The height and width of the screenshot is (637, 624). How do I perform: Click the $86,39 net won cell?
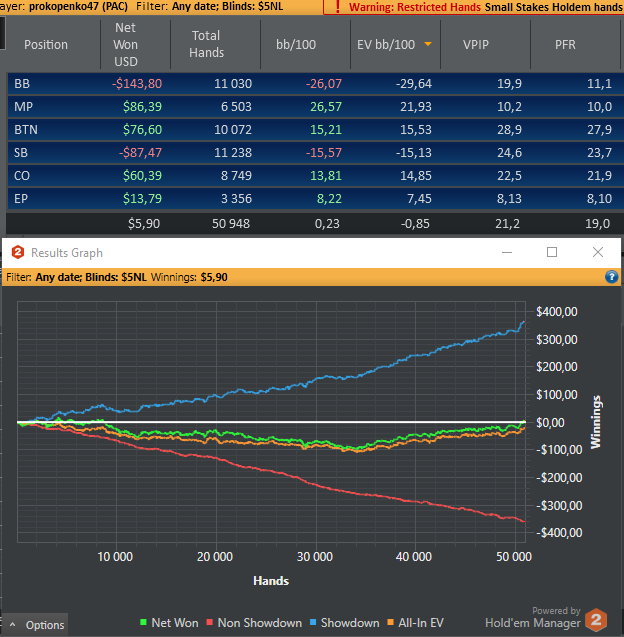(x=142, y=106)
